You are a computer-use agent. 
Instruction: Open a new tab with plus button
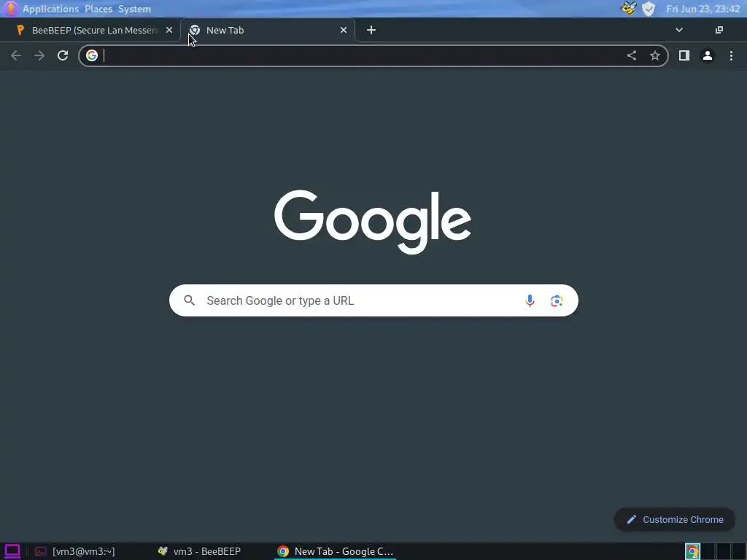371,30
